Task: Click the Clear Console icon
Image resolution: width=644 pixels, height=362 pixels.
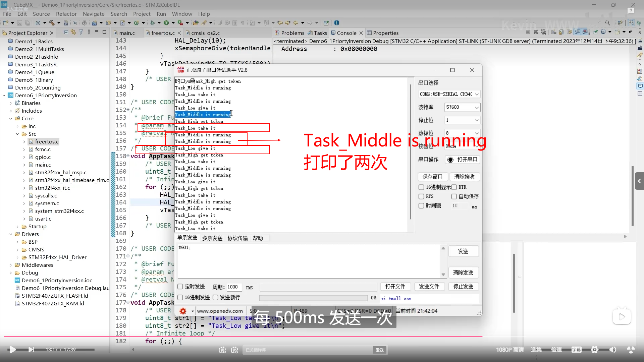Action: [554, 32]
